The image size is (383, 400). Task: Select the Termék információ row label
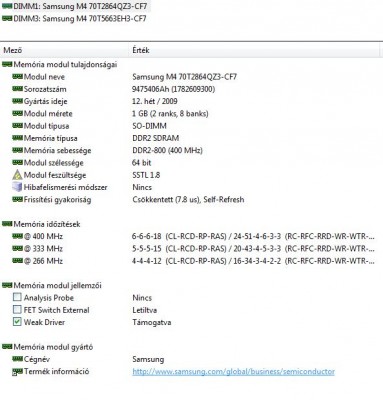[x=56, y=371]
